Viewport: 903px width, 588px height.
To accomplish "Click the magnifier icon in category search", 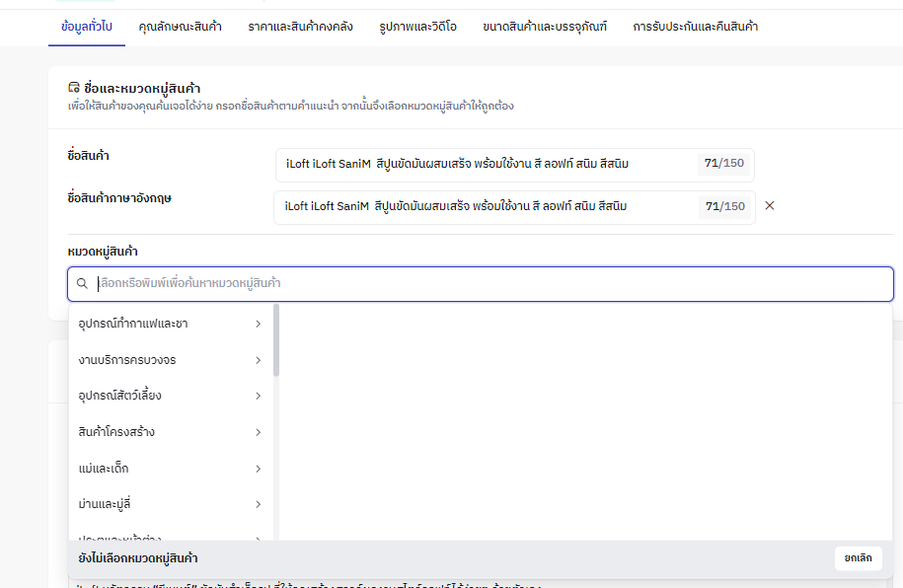I will pyautogui.click(x=82, y=283).
